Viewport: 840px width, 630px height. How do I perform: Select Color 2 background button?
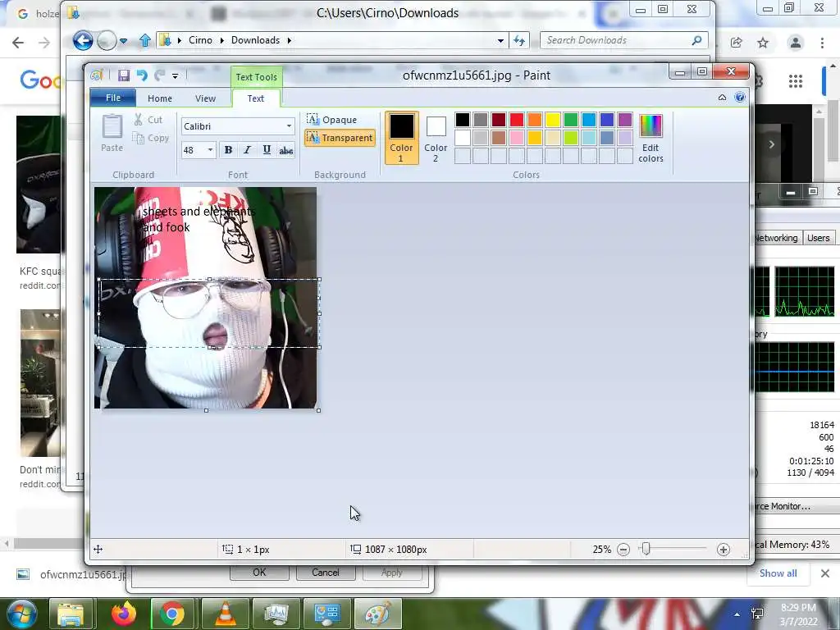tap(436, 138)
